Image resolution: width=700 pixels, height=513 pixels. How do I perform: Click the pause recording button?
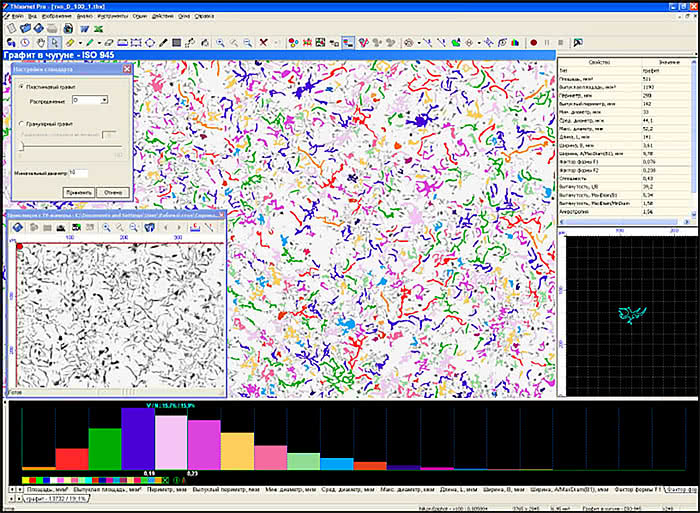[547, 43]
